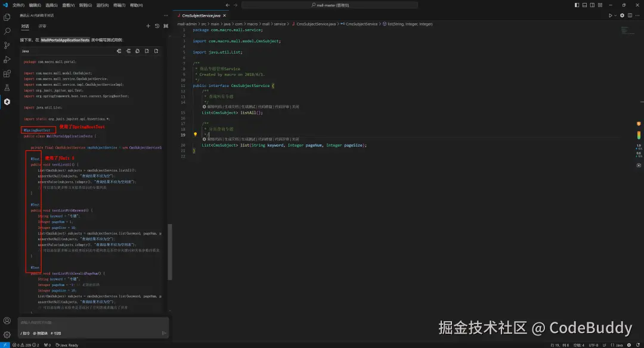
Task: Open the lightbulb quick fix on line 19
Action: pos(196,135)
